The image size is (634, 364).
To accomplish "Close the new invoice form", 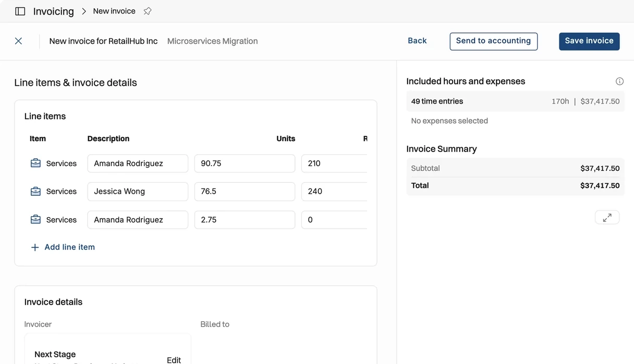I will (x=18, y=41).
